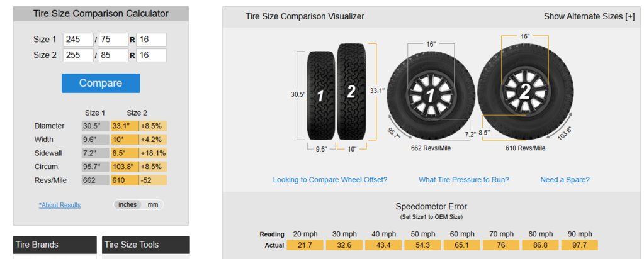Click Size 2 rim diameter field

[x=151, y=55]
